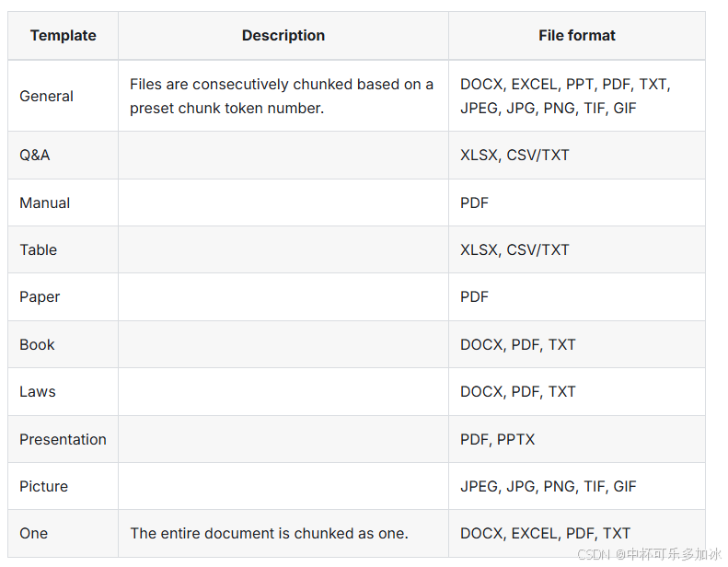Select the General template cell
The width and height of the screenshot is (728, 567).
[x=47, y=96]
